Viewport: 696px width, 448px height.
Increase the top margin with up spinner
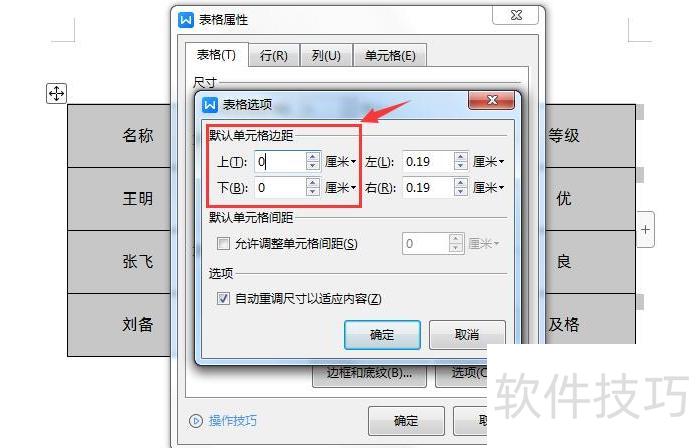(x=312, y=157)
